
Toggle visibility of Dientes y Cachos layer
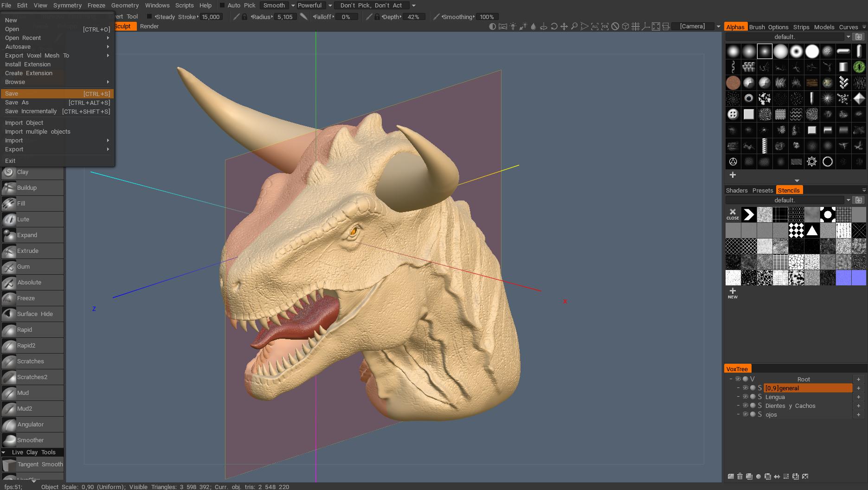pos(745,406)
